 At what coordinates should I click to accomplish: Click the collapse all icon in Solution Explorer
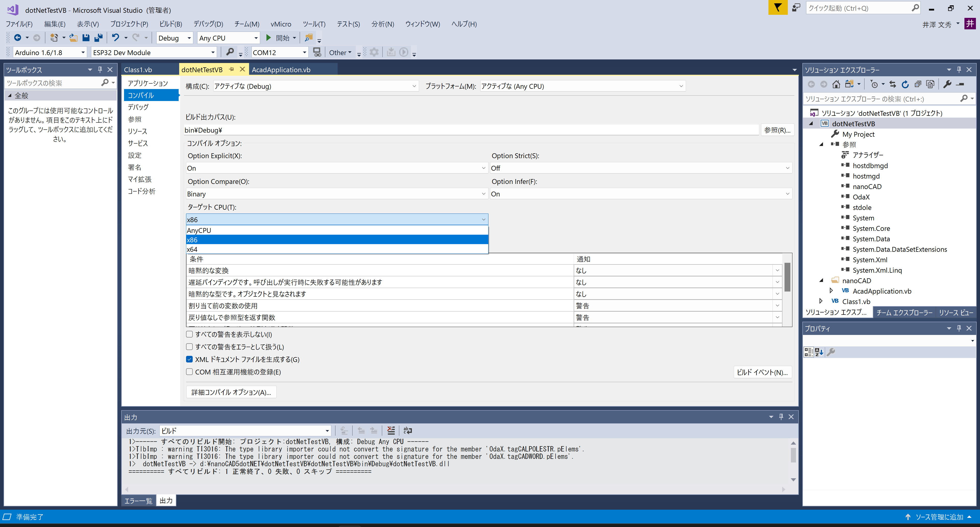[x=918, y=84]
